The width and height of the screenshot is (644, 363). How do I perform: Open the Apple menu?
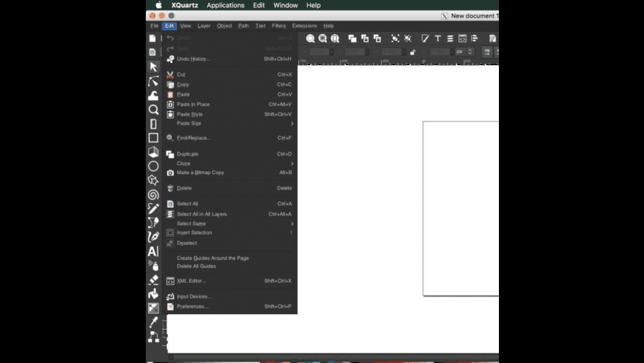coord(158,5)
